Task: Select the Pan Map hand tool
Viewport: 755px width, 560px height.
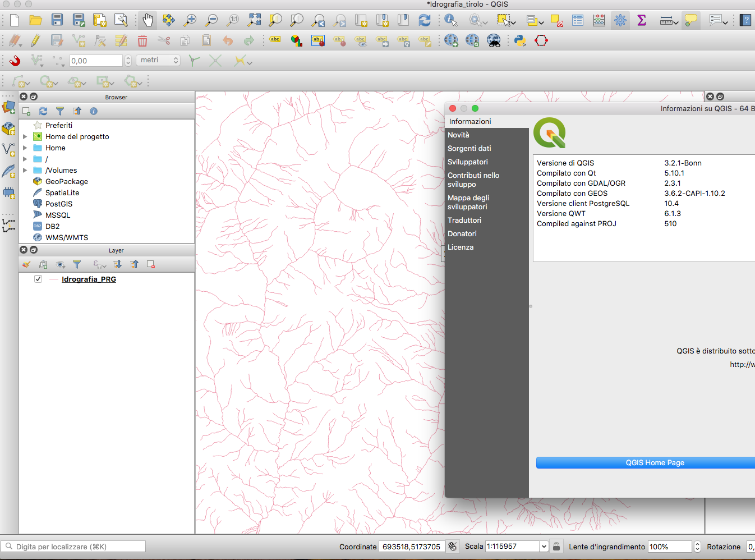Action: (148, 20)
